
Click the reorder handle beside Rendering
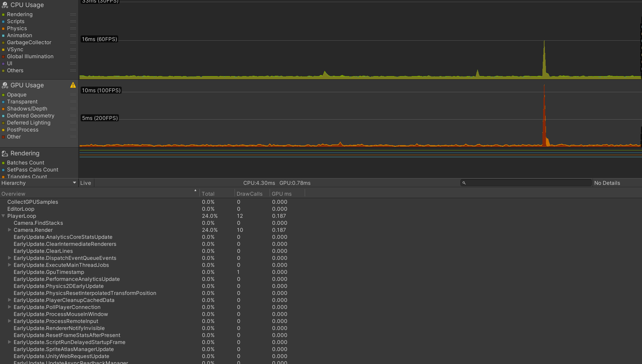click(73, 14)
